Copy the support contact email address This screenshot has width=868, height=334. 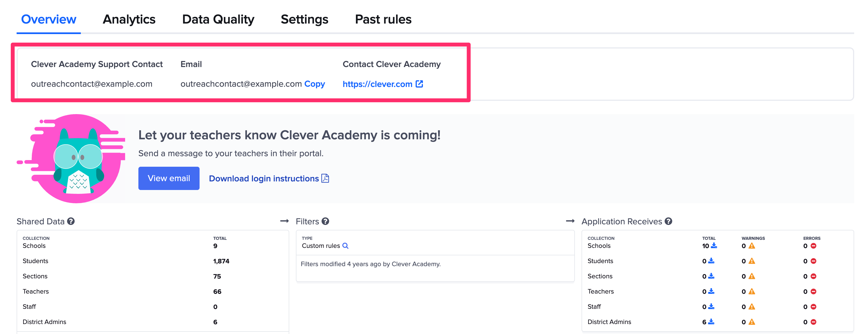coord(314,84)
